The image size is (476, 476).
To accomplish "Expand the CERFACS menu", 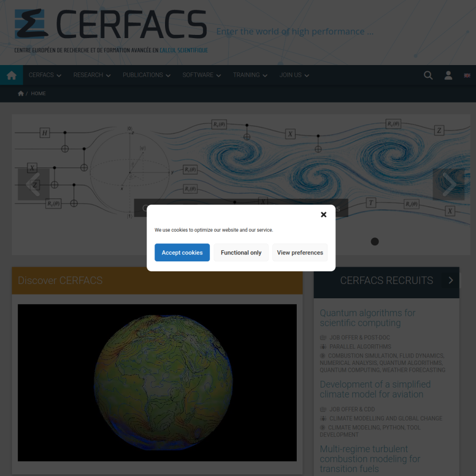I will pos(45,75).
